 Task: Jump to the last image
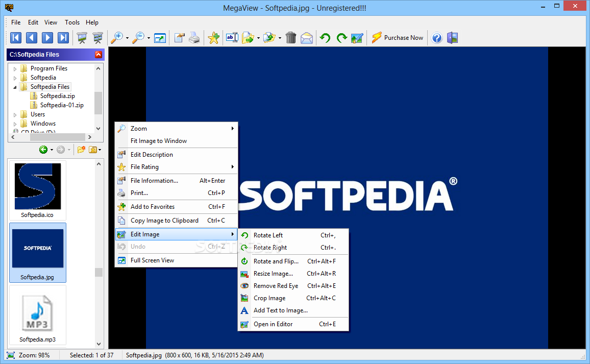(63, 38)
